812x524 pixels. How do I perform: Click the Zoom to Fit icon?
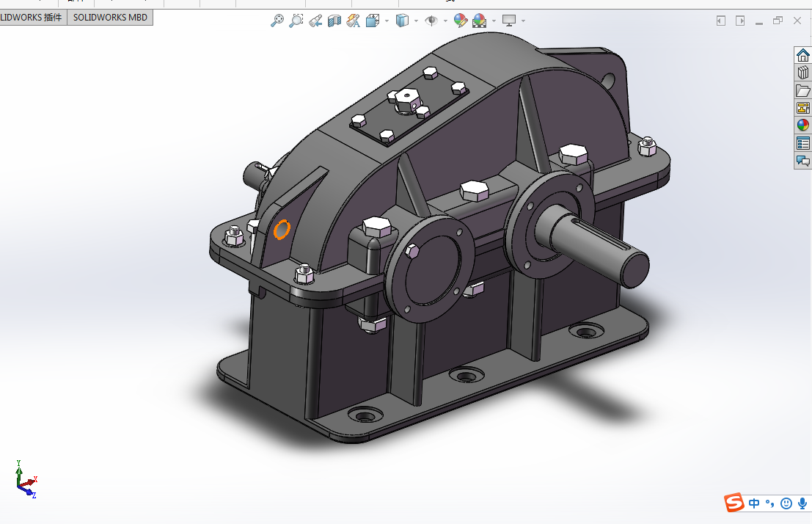277,21
